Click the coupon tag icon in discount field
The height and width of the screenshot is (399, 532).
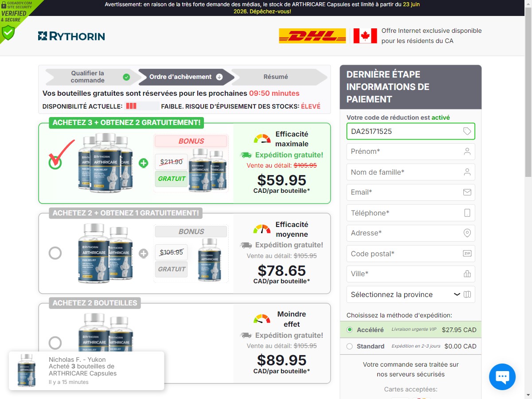[467, 131]
